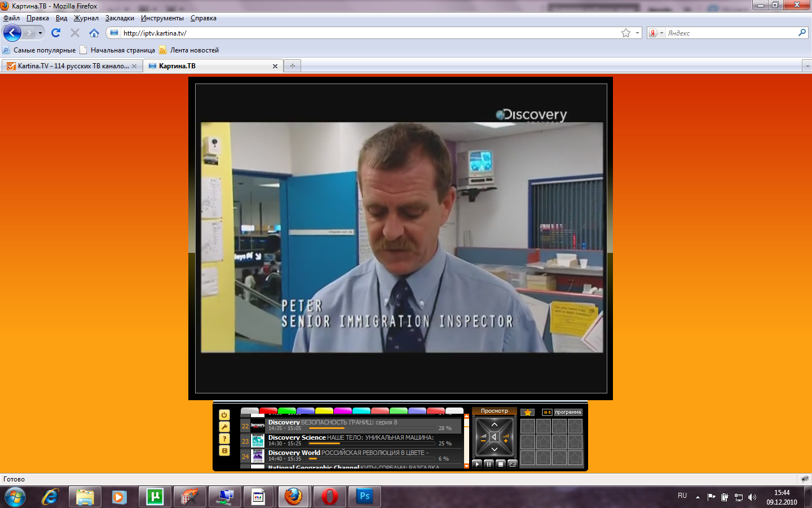
Task: Switch the player to fullscreen mode
Action: [x=513, y=464]
